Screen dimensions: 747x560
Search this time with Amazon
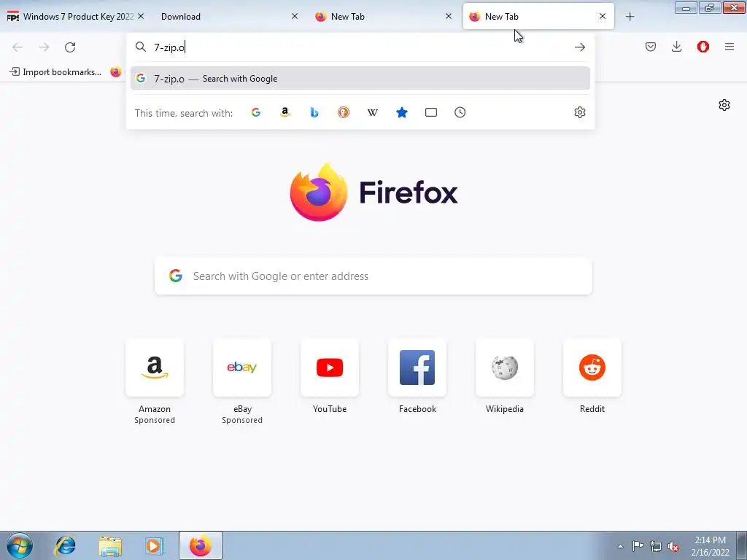point(285,112)
